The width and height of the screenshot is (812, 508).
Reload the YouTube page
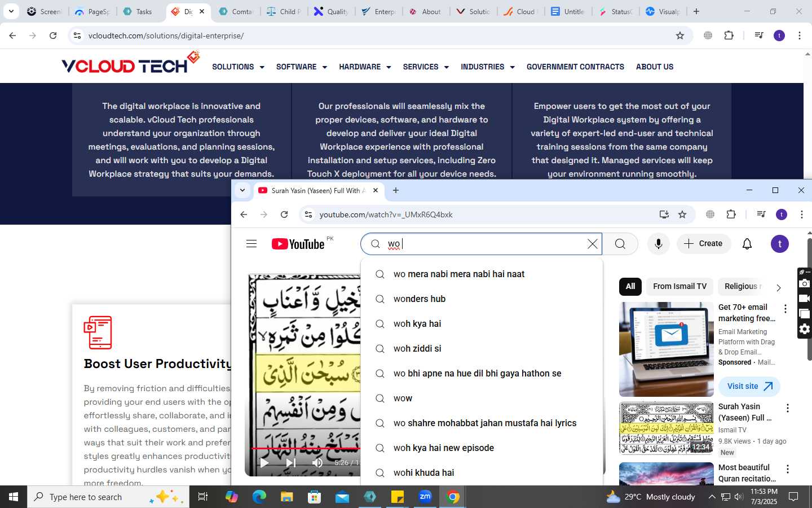(284, 214)
